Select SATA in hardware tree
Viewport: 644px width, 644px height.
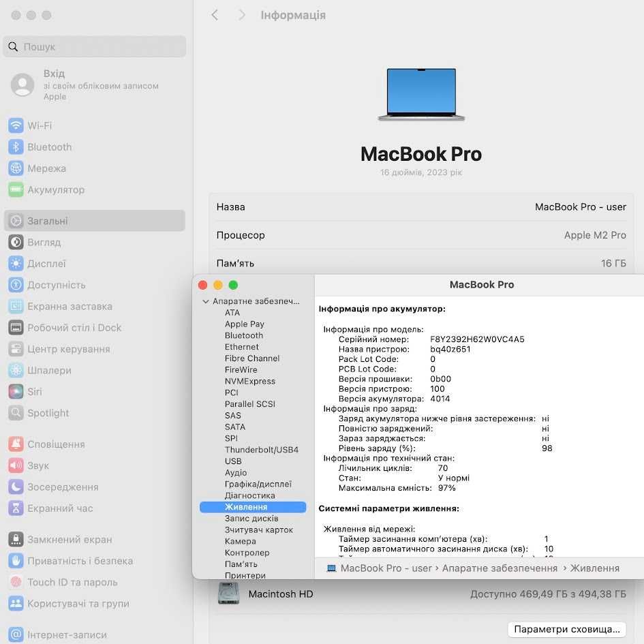[235, 427]
